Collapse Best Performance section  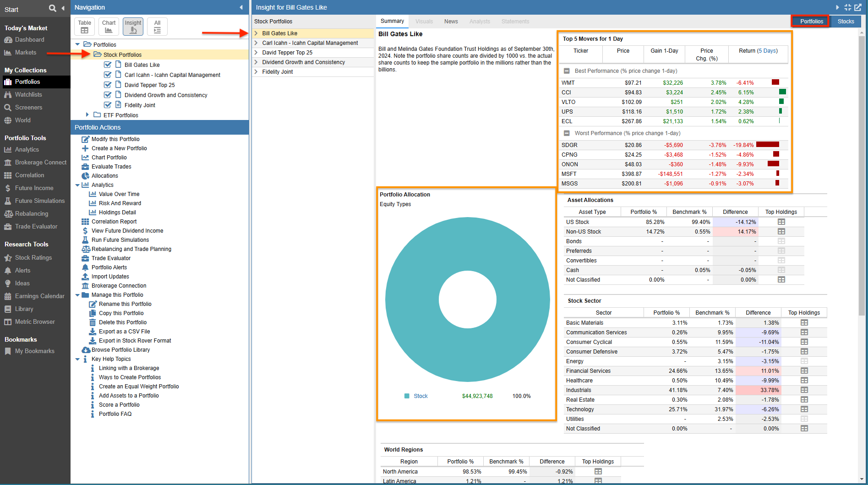pyautogui.click(x=567, y=71)
